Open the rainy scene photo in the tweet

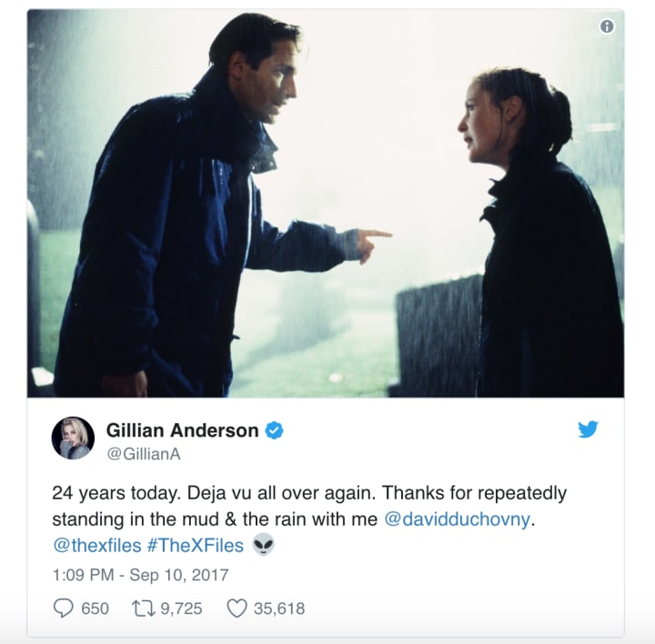(x=326, y=203)
